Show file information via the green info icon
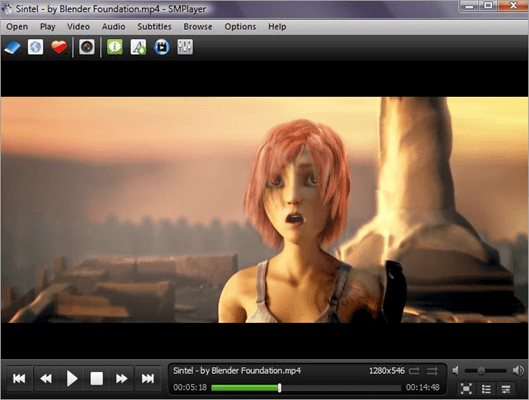 (x=115, y=47)
